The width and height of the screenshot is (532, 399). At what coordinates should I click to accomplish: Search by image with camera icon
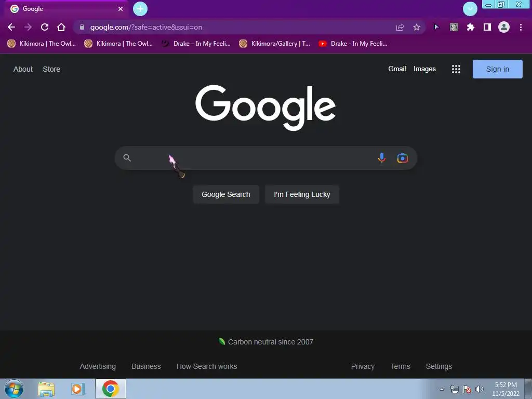pos(403,158)
